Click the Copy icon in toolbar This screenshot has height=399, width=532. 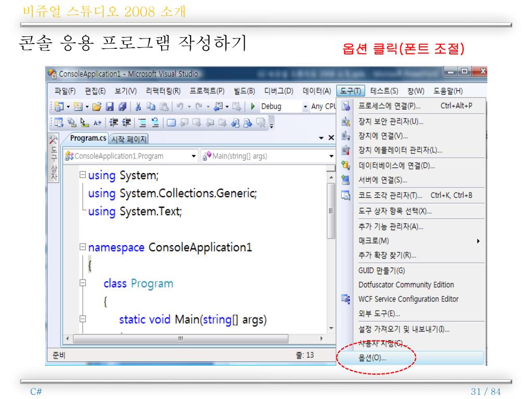[x=151, y=107]
